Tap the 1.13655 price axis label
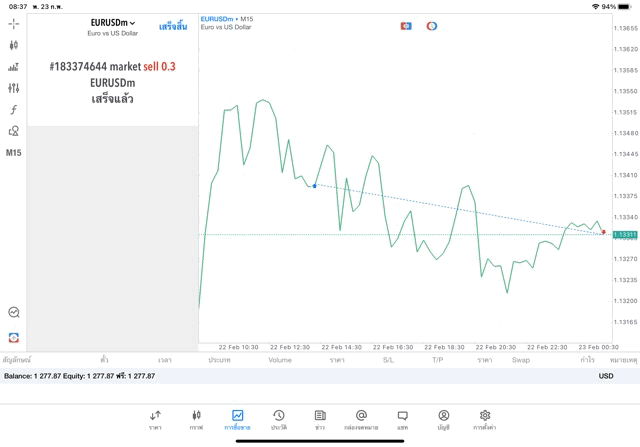 point(626,28)
